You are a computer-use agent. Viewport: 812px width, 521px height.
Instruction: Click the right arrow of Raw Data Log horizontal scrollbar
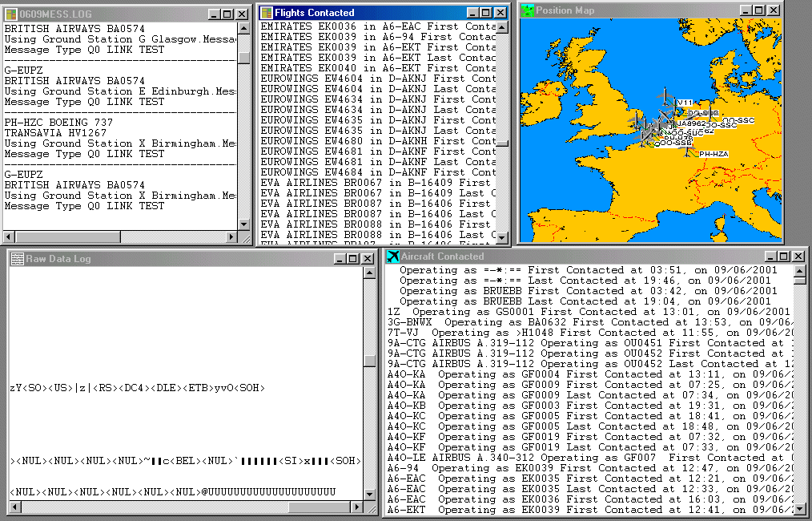click(357, 507)
